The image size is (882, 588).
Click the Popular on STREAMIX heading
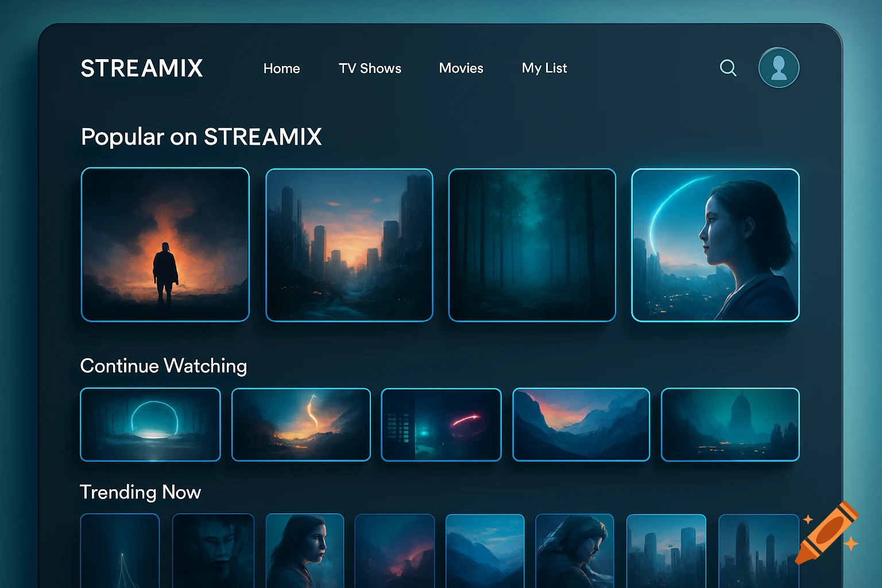[x=201, y=137]
